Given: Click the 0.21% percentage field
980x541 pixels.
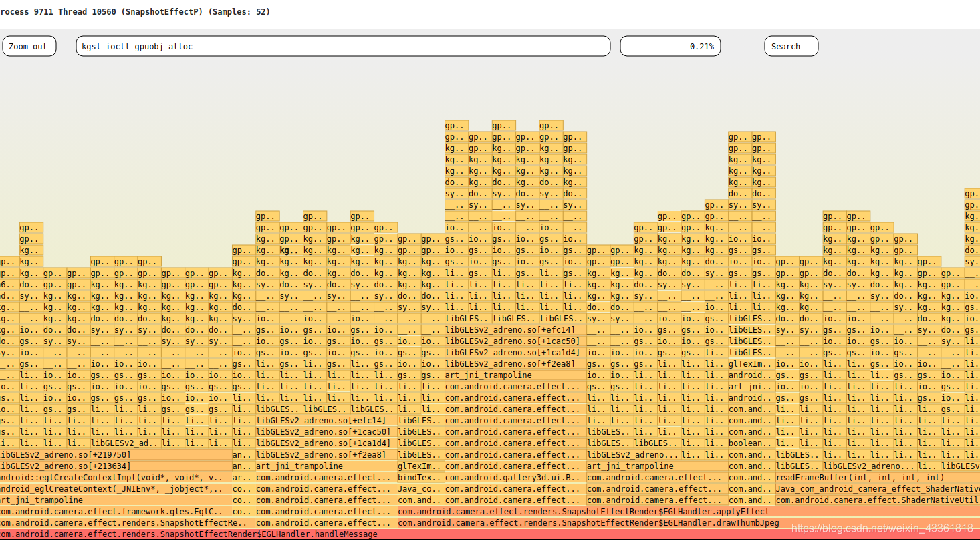Looking at the screenshot, I should point(670,45).
